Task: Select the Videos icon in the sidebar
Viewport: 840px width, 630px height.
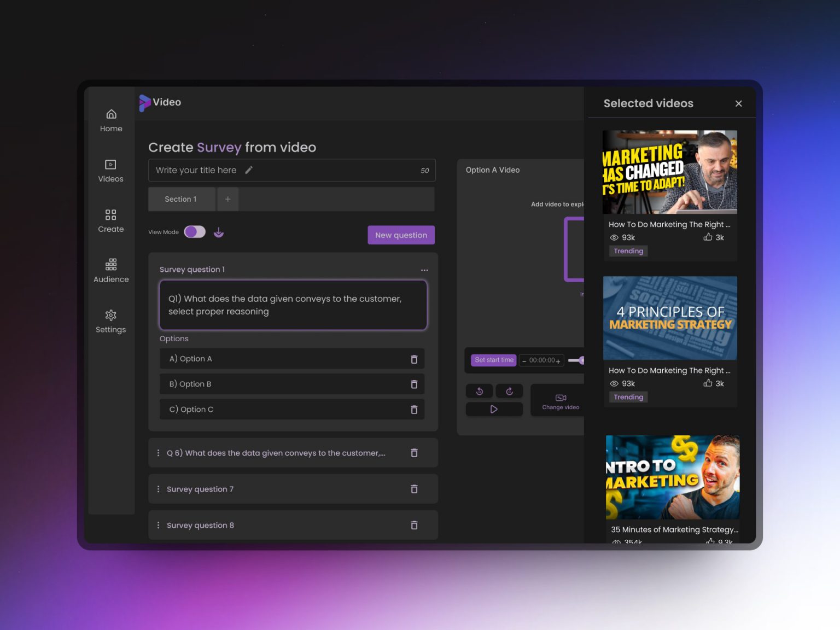Action: pos(110,170)
